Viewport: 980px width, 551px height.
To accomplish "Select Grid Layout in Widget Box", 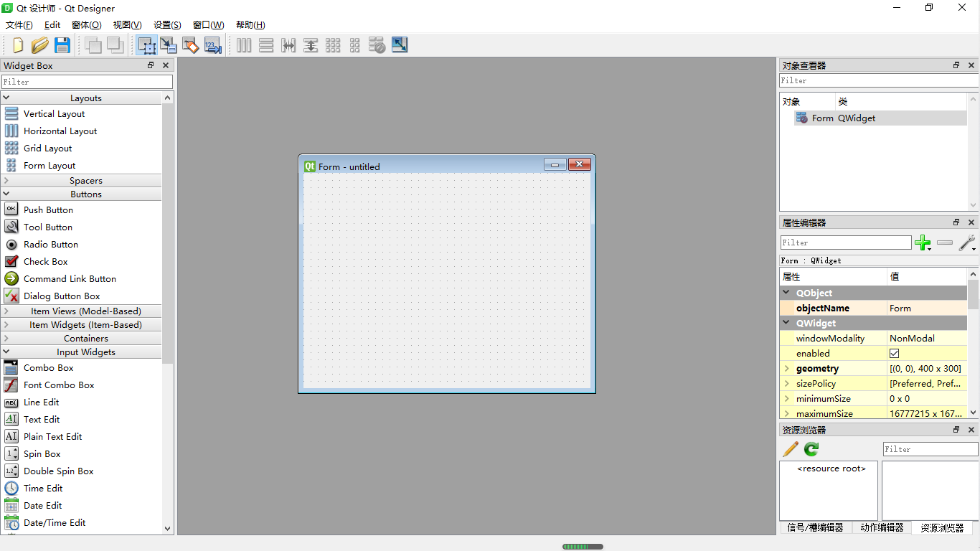I will [x=81, y=148].
